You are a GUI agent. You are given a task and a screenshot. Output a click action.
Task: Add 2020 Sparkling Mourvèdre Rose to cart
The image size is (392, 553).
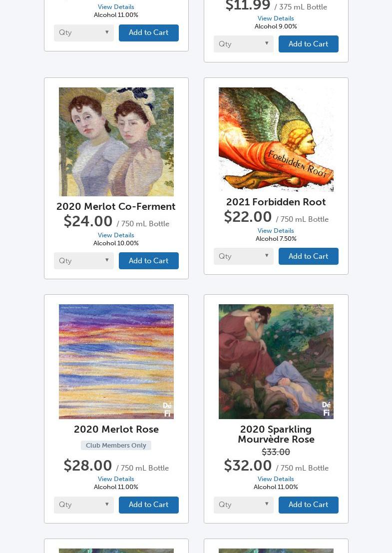coord(308,505)
